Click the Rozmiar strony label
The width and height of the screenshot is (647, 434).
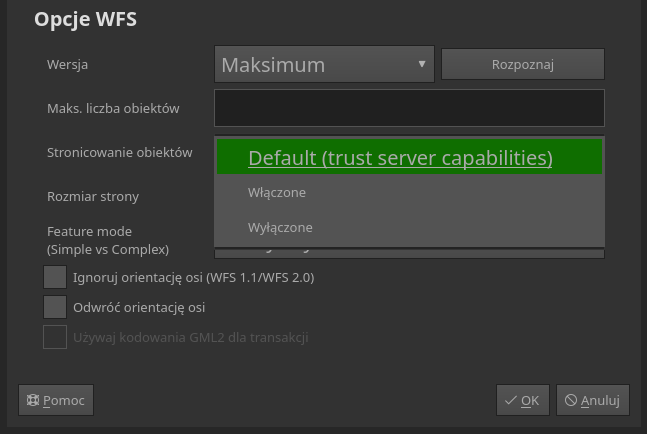tap(93, 196)
